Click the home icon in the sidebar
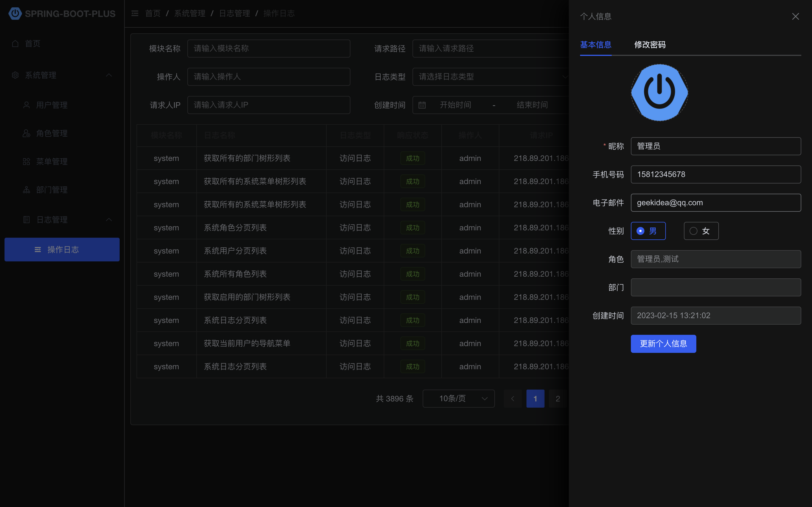This screenshot has width=812, height=507. point(15,43)
